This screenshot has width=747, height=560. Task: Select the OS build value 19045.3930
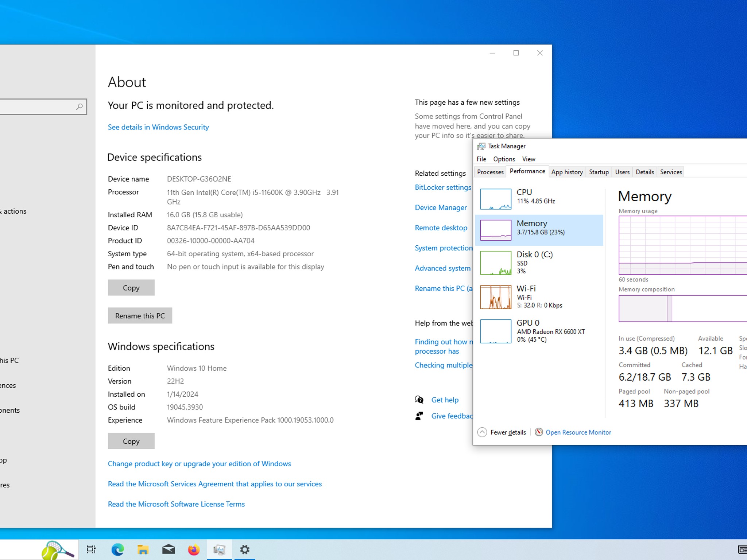tap(185, 407)
